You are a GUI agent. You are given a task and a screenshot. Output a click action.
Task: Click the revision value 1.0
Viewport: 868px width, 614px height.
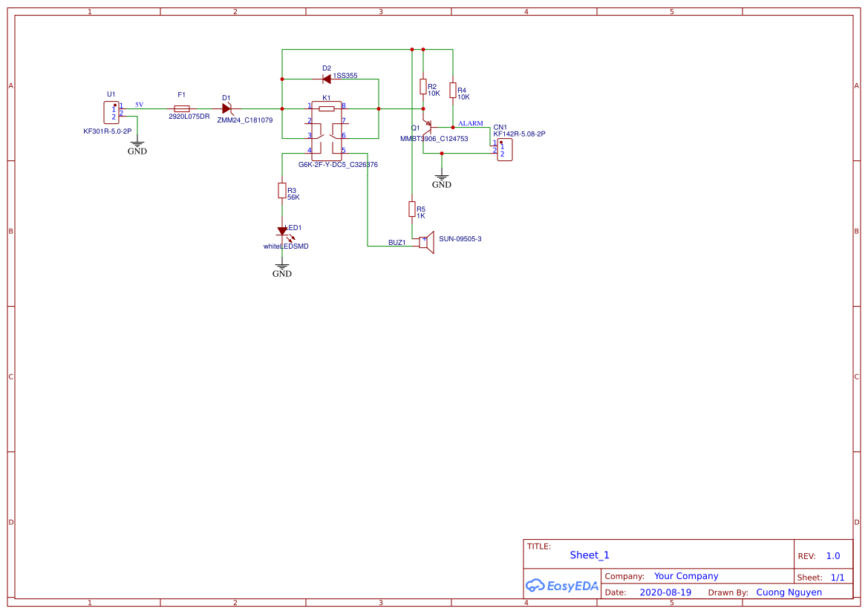tap(833, 556)
